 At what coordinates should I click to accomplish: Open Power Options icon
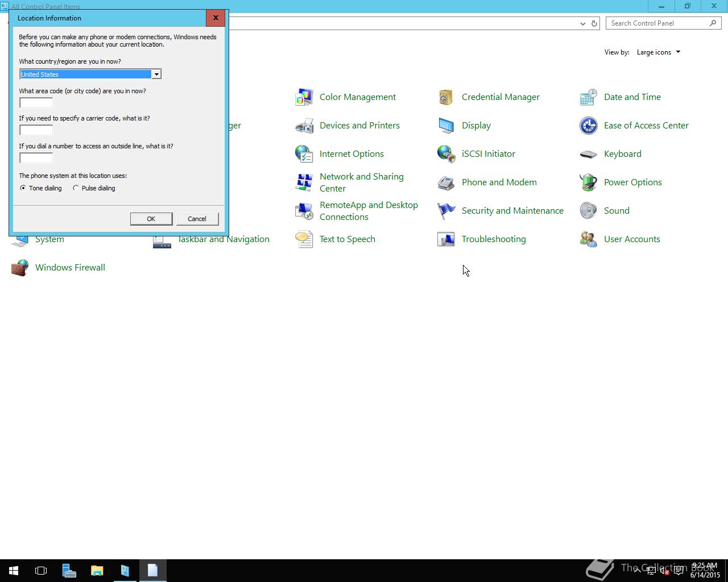[589, 182]
